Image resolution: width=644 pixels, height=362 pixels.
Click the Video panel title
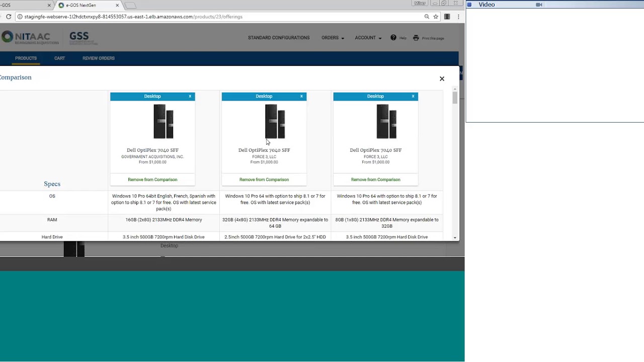(x=487, y=5)
